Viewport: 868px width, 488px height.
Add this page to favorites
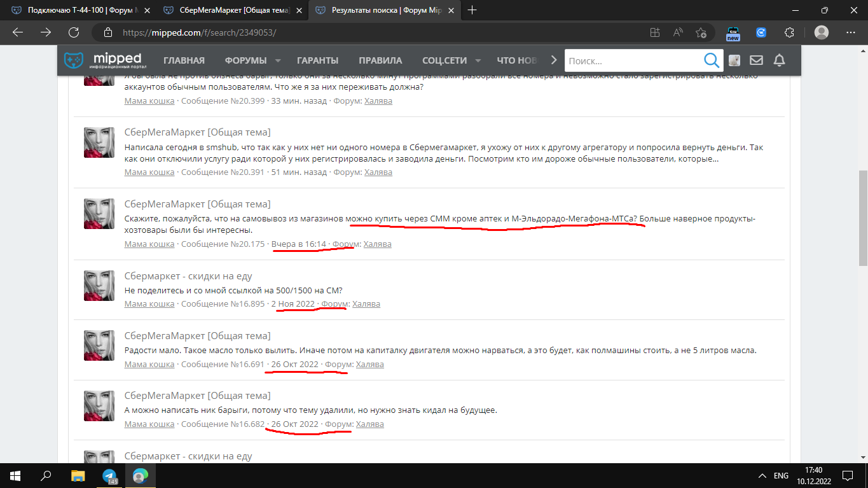[701, 32]
